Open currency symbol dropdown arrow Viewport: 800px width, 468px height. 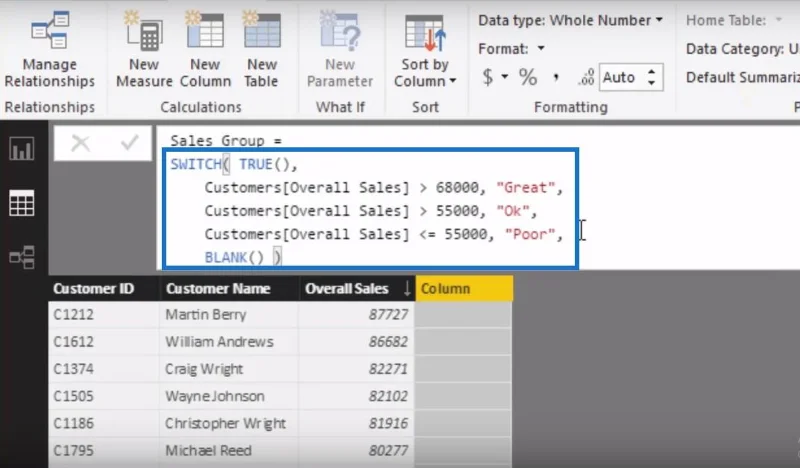pos(505,77)
